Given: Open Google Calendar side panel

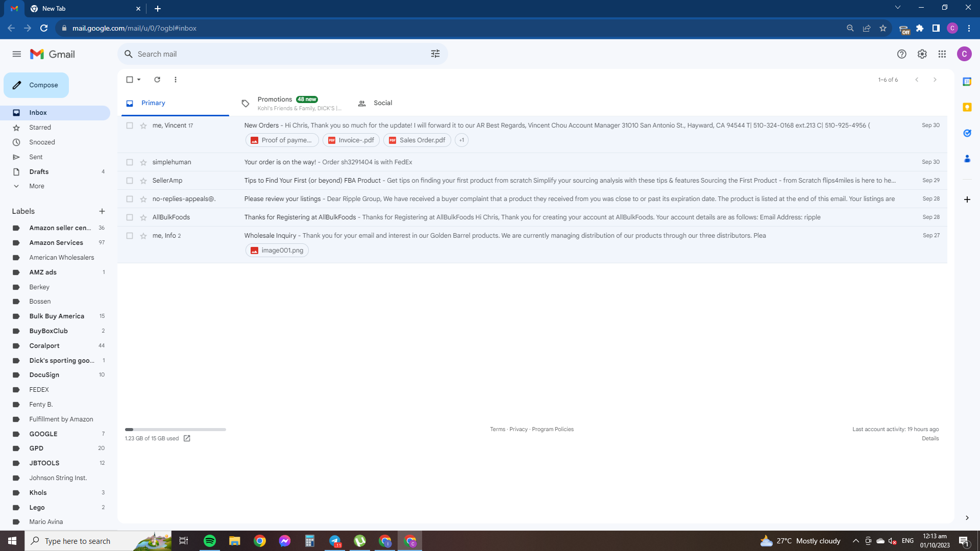Looking at the screenshot, I should pyautogui.click(x=967, y=82).
